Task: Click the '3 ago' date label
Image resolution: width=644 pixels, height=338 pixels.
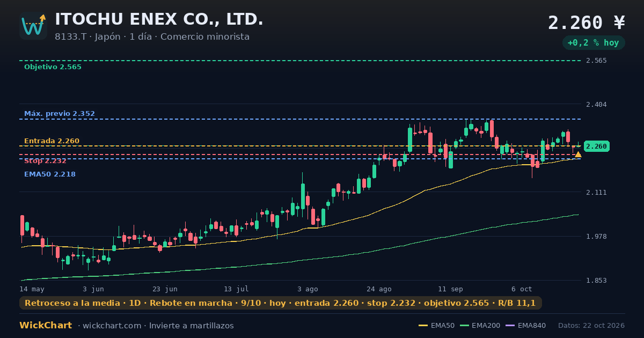Action: point(308,289)
